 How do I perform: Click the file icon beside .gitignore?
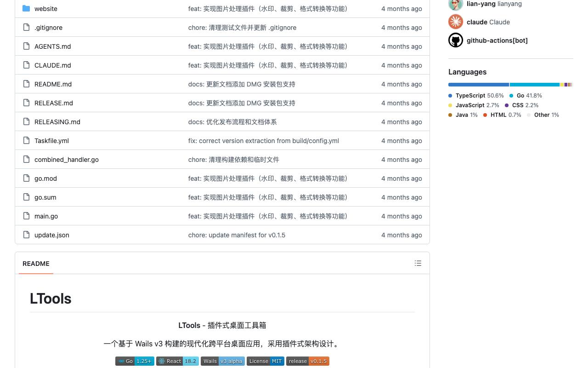26,28
